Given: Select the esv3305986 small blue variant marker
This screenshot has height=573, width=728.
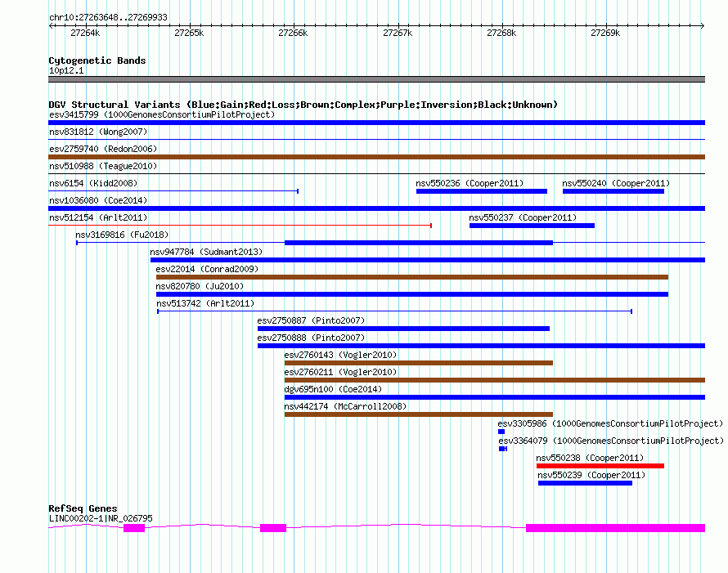Looking at the screenshot, I should click(x=501, y=432).
